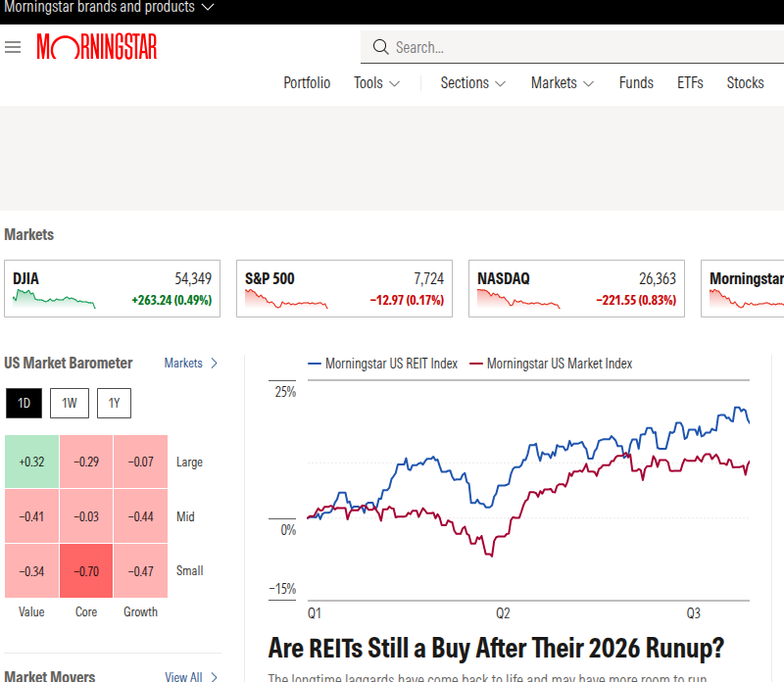The image size is (784, 682).
Task: Go to the ETFs nav item
Action: [x=690, y=82]
